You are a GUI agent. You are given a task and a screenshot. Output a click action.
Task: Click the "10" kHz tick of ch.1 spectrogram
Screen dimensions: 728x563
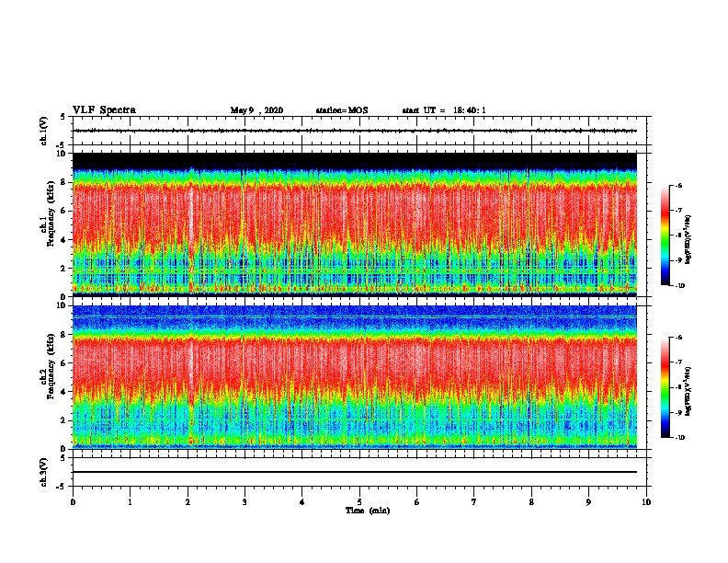pos(62,154)
